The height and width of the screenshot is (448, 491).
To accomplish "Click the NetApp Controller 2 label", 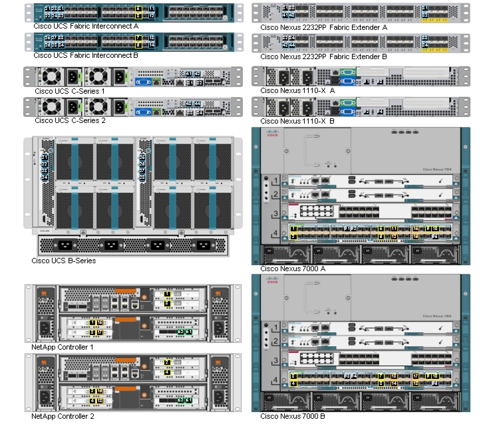I will pyautogui.click(x=63, y=416).
